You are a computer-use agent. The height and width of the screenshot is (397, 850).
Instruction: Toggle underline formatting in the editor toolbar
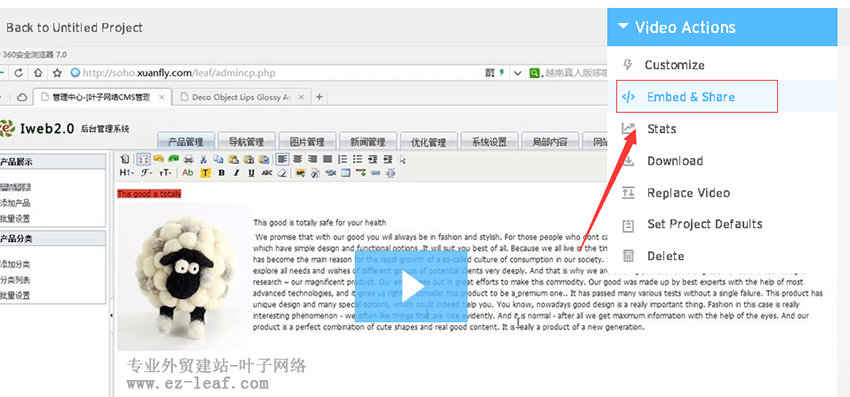click(251, 173)
